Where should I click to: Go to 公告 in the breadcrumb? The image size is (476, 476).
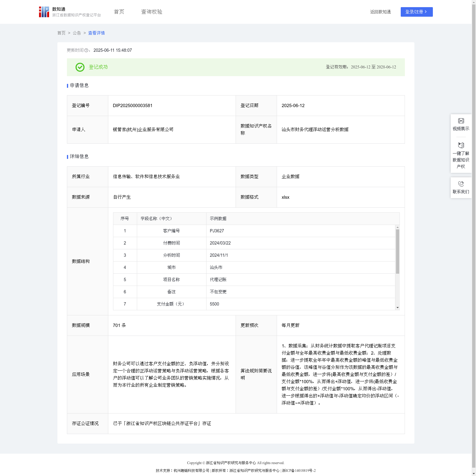[77, 33]
